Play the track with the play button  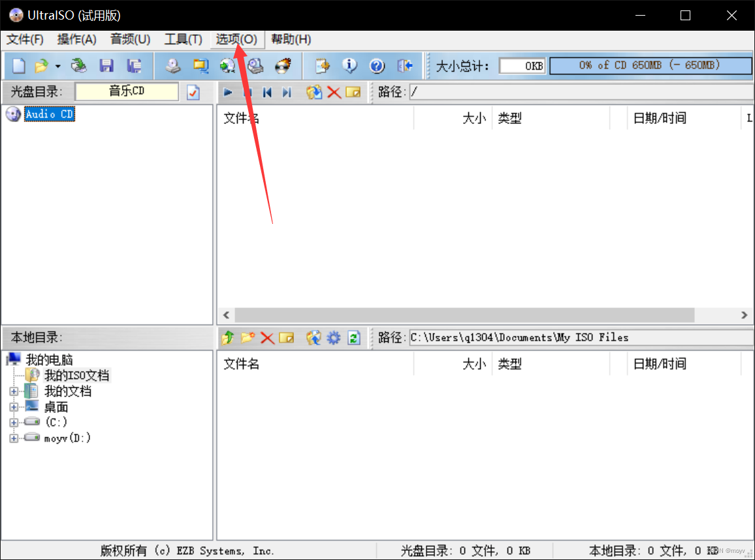(228, 92)
